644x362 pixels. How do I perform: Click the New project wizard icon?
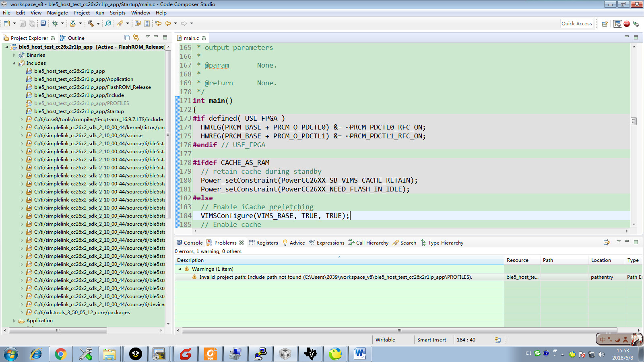coord(7,23)
